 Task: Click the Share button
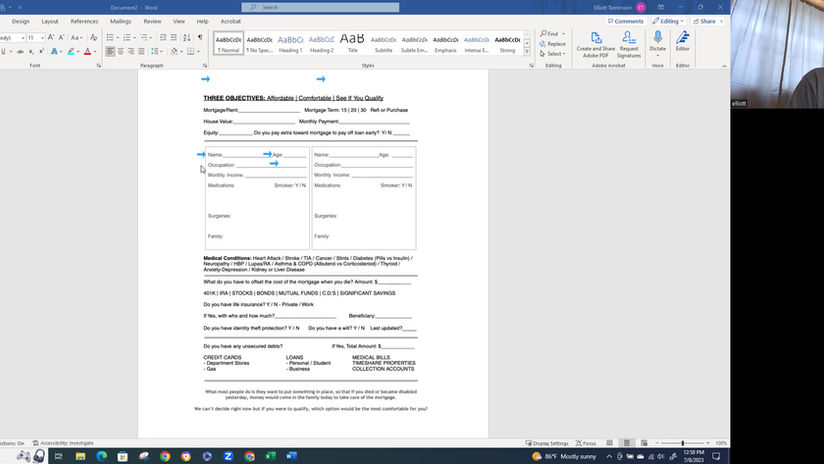[708, 22]
